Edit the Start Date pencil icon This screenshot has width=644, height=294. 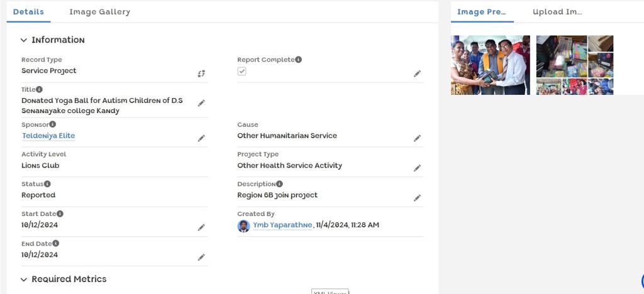click(201, 227)
